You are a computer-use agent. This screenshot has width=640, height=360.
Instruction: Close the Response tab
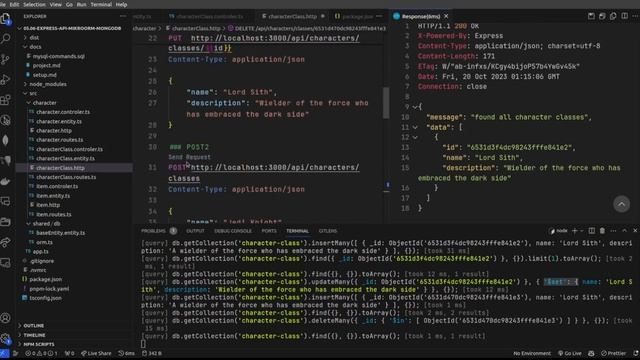pyautogui.click(x=446, y=16)
